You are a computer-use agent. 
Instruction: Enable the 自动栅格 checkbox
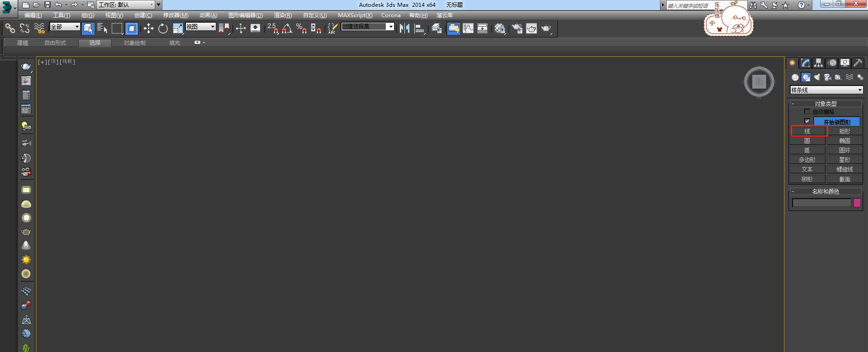(807, 112)
